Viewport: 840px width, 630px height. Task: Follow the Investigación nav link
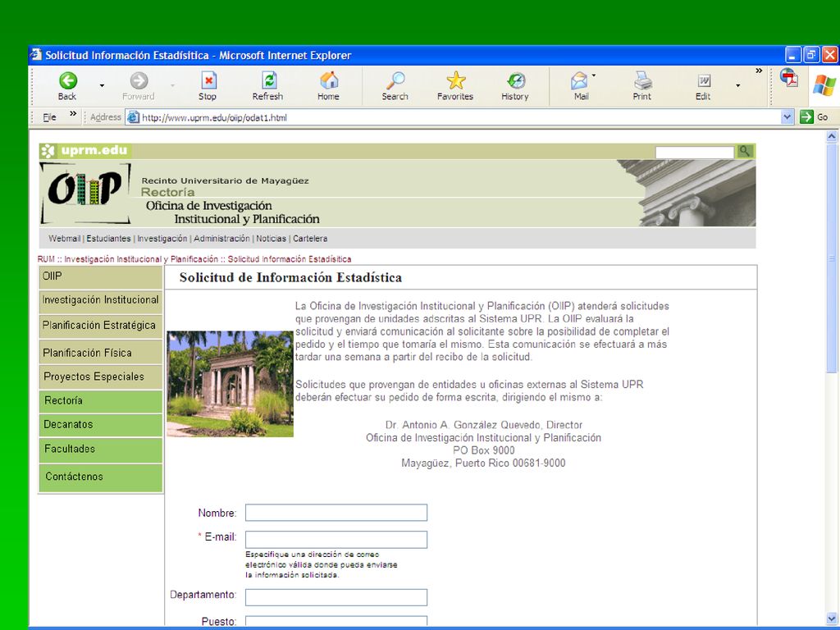coord(162,239)
